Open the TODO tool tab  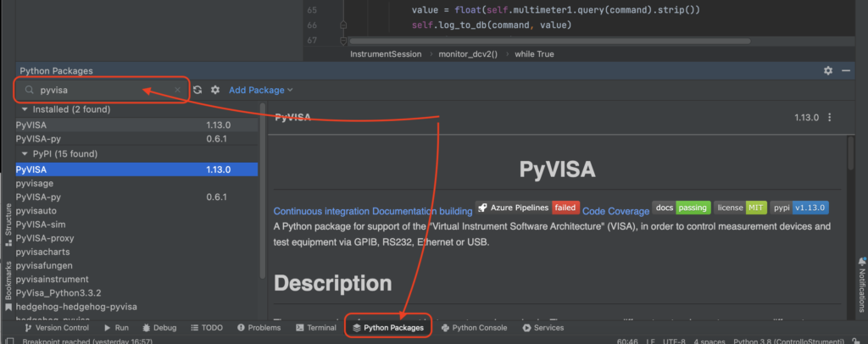coord(207,327)
